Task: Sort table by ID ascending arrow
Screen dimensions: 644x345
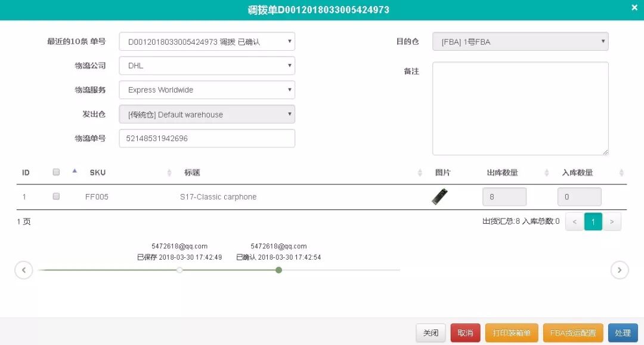Action: [x=75, y=171]
